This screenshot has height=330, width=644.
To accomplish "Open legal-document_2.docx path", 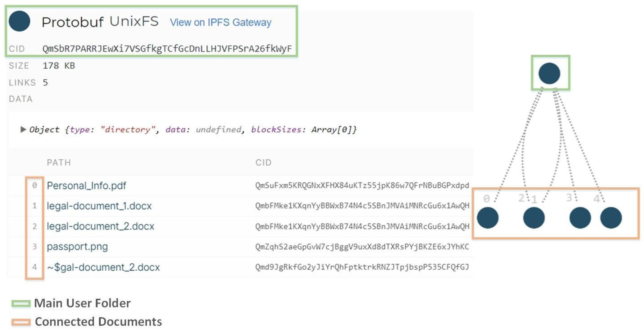I will click(100, 226).
